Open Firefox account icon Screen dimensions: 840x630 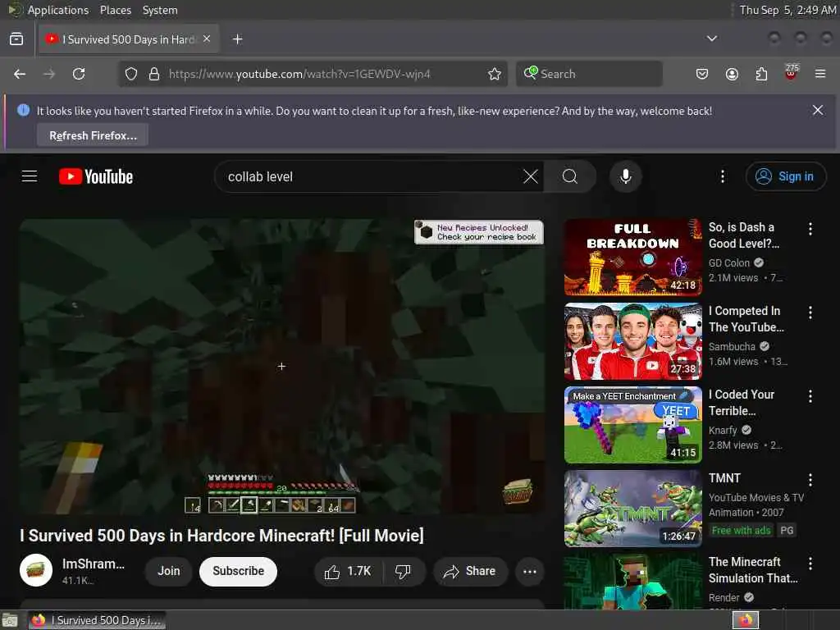click(732, 74)
